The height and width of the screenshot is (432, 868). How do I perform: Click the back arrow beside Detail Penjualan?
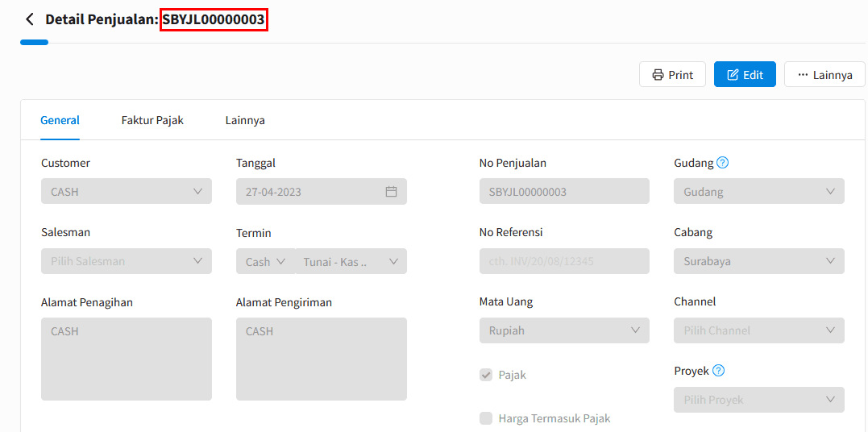[30, 19]
